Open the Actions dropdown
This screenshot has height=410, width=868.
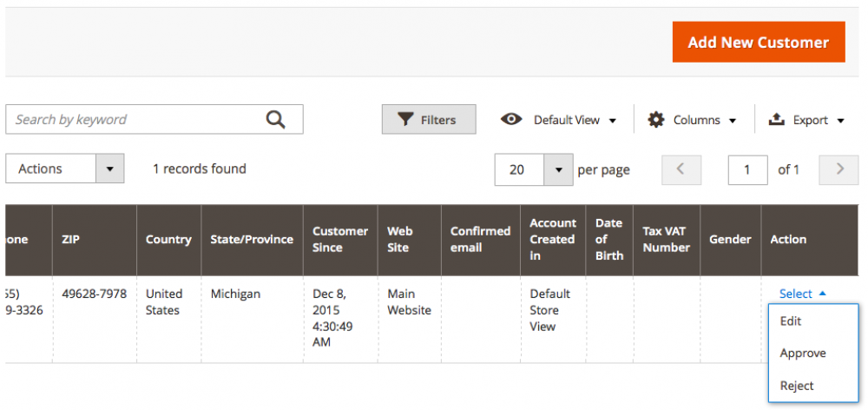(x=65, y=169)
